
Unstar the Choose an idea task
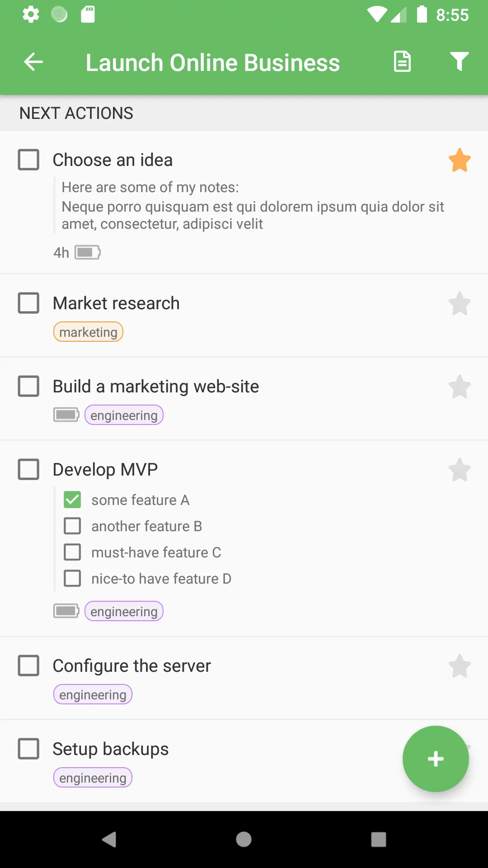[x=460, y=160]
